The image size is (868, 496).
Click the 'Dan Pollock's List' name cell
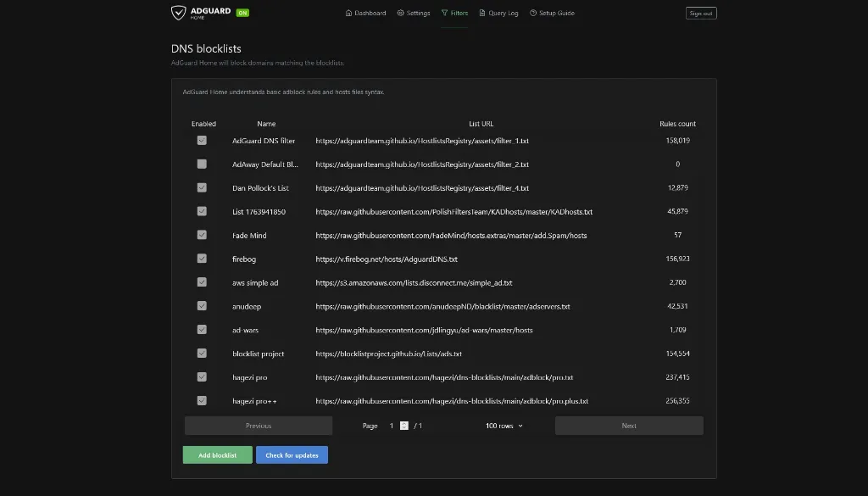(260, 188)
